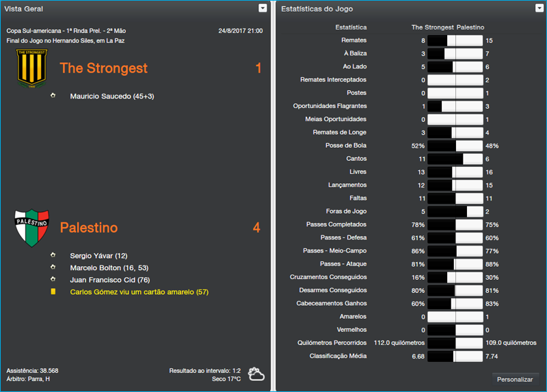Click the Meias Oportunidades label
Viewport: 547px width, 392px height.
pos(336,119)
